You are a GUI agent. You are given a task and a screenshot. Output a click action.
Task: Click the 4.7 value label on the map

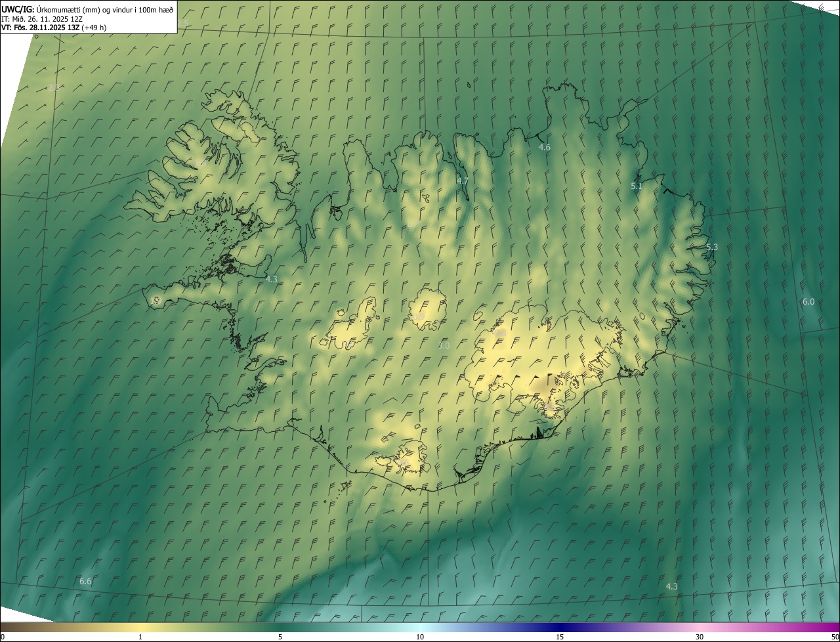[462, 181]
